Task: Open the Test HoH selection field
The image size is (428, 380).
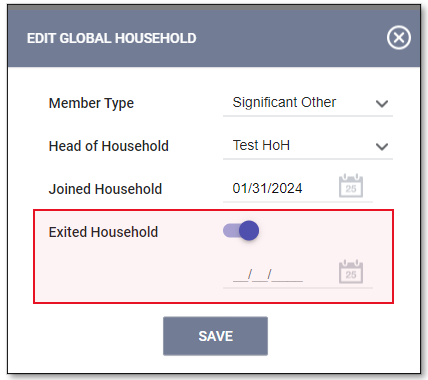Action: click(x=308, y=146)
